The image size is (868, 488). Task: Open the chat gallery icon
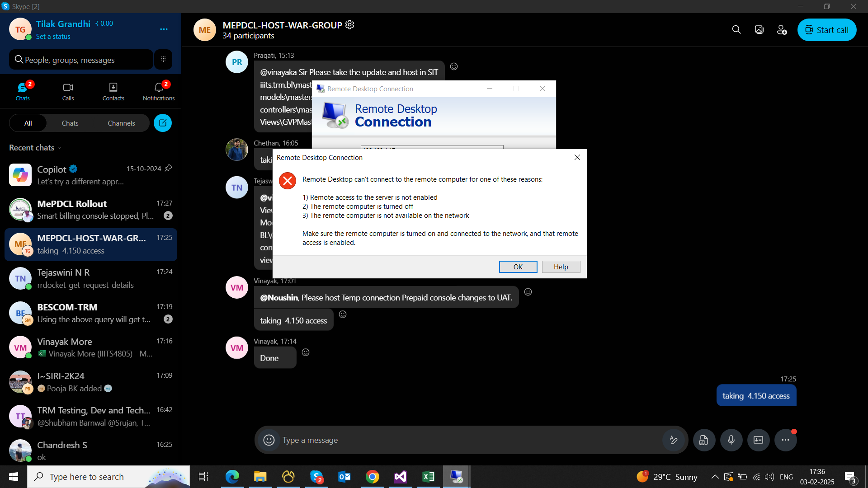(x=759, y=30)
